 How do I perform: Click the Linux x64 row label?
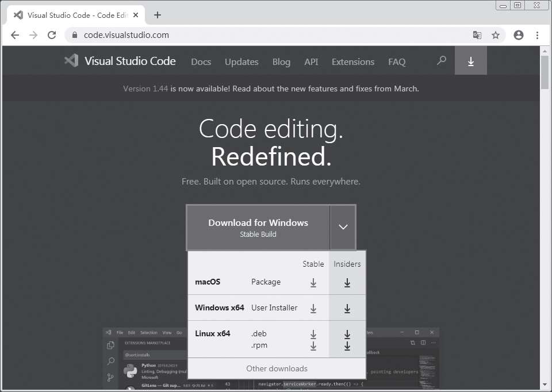pyautogui.click(x=213, y=333)
